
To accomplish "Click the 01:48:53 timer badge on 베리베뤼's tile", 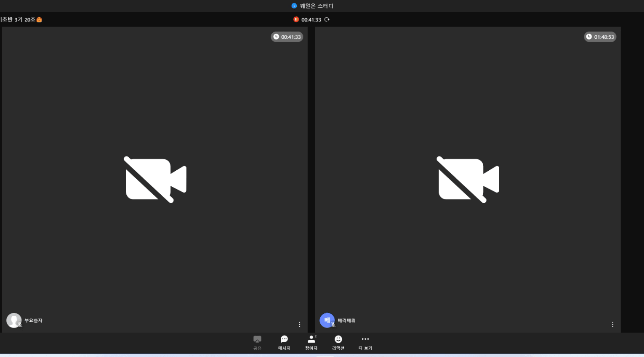I will click(600, 37).
